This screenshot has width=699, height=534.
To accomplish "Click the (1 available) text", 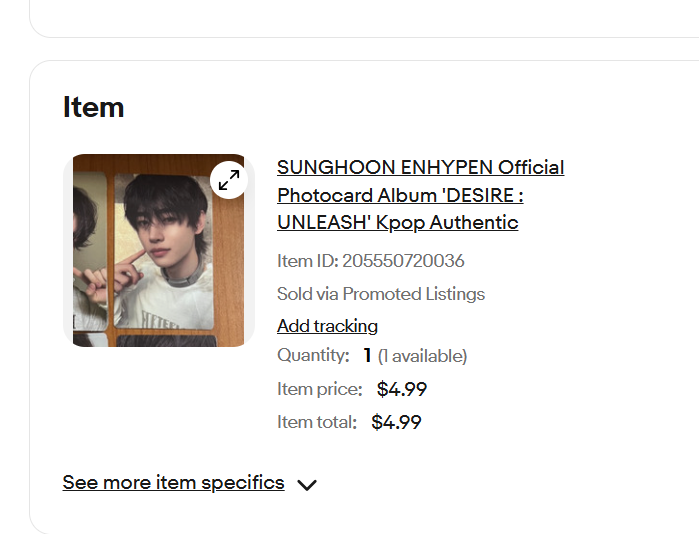I will pos(422,356).
